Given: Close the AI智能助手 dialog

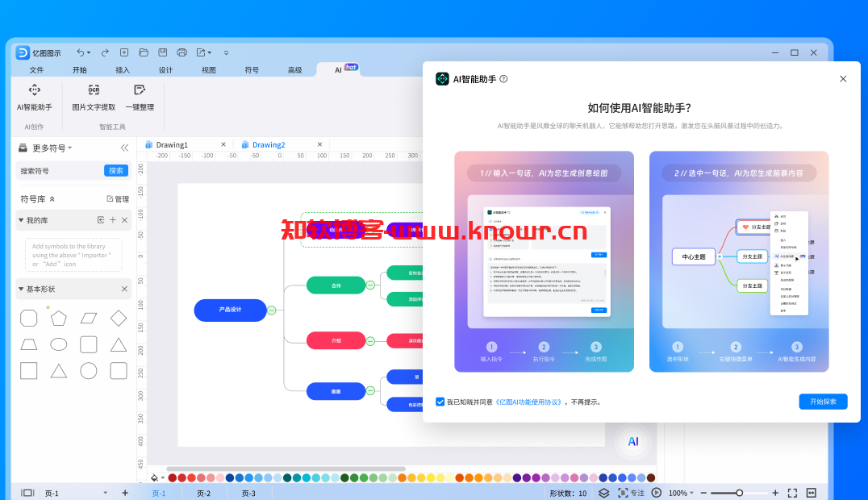Looking at the screenshot, I should pyautogui.click(x=843, y=79).
